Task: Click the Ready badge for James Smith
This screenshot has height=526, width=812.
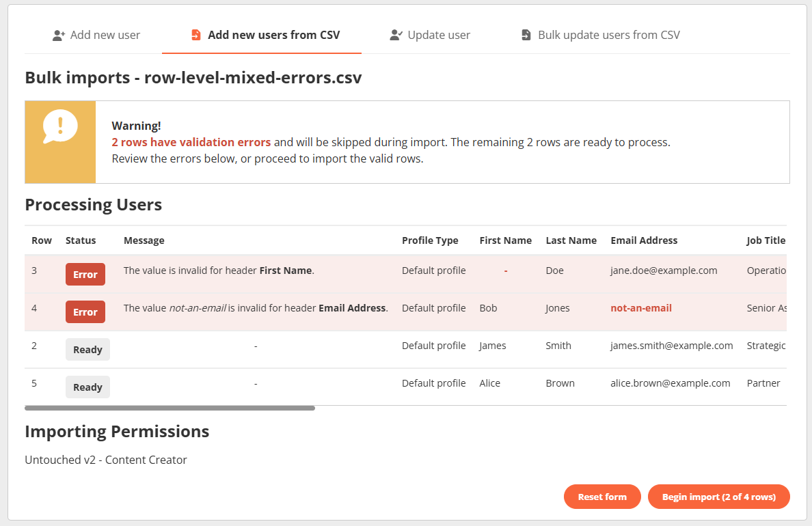Action: tap(87, 350)
